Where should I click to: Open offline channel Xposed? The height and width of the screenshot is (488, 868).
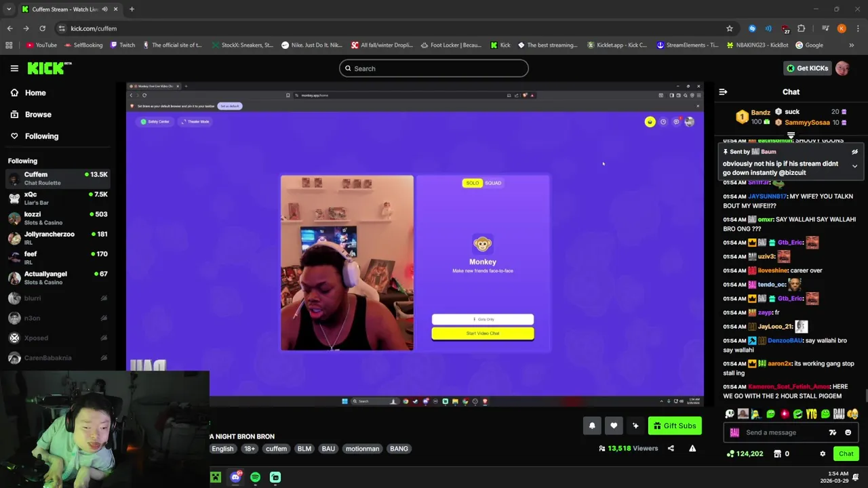pyautogui.click(x=57, y=338)
